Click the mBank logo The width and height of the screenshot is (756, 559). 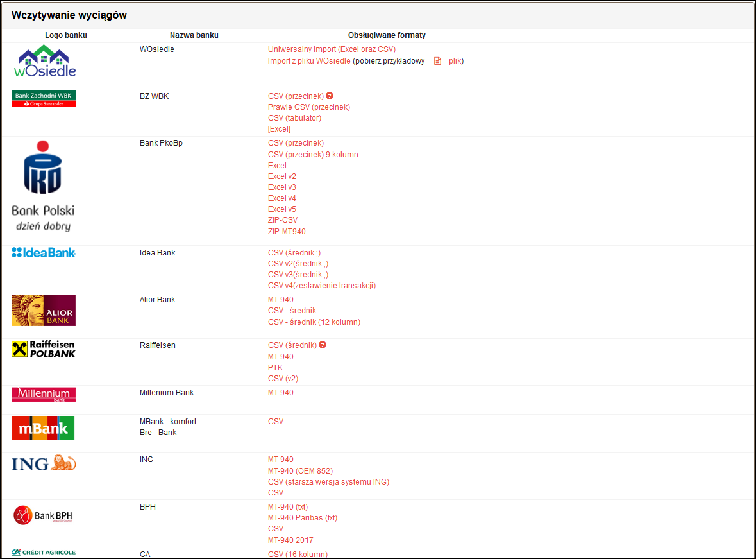(x=44, y=428)
